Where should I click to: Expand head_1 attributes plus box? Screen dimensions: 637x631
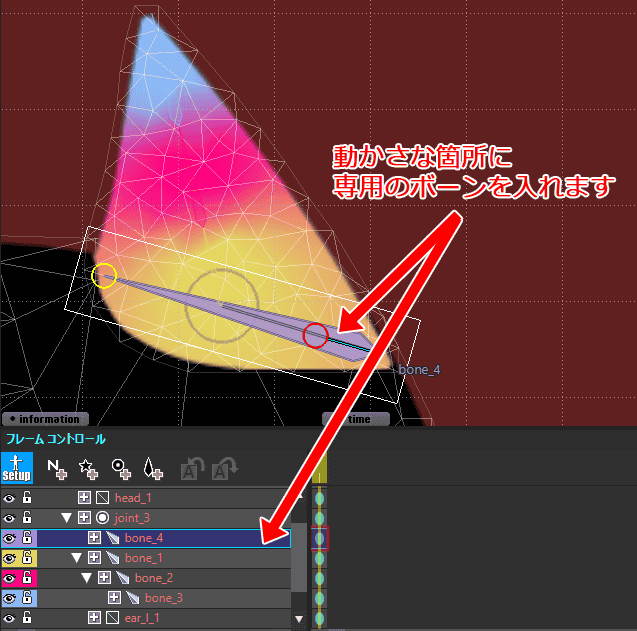pyautogui.click(x=84, y=498)
